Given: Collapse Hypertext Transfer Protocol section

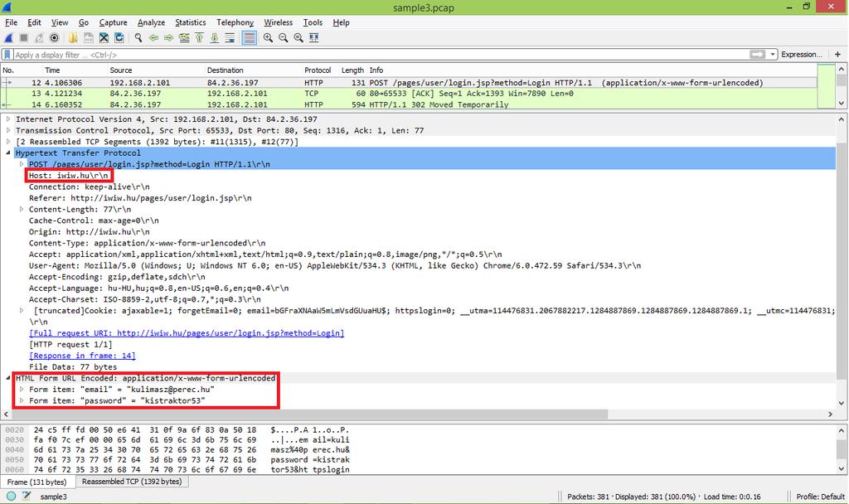Looking at the screenshot, I should tap(8, 153).
